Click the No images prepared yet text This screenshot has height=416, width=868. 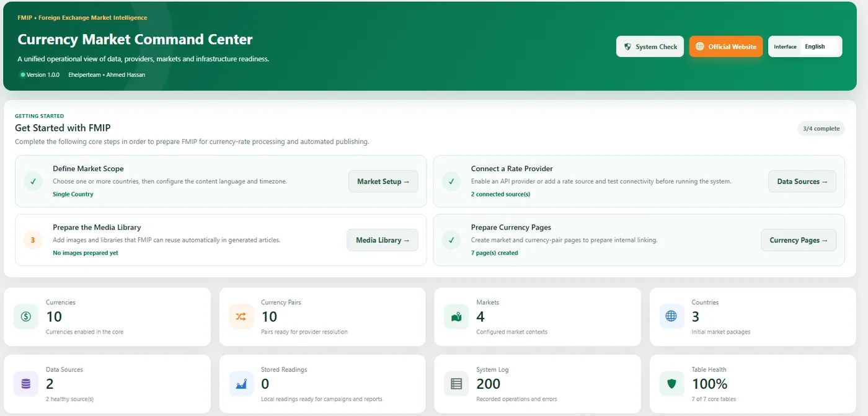(86, 253)
